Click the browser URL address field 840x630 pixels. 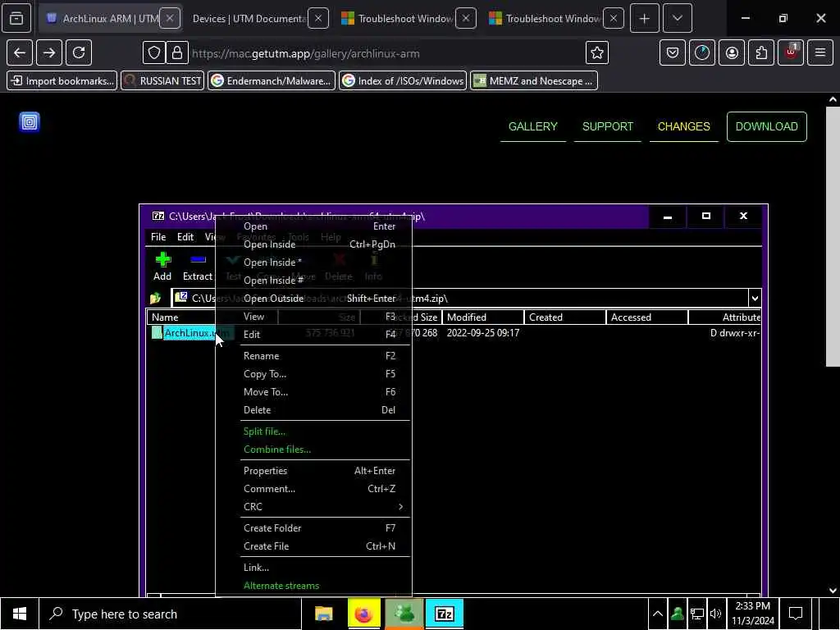point(386,53)
